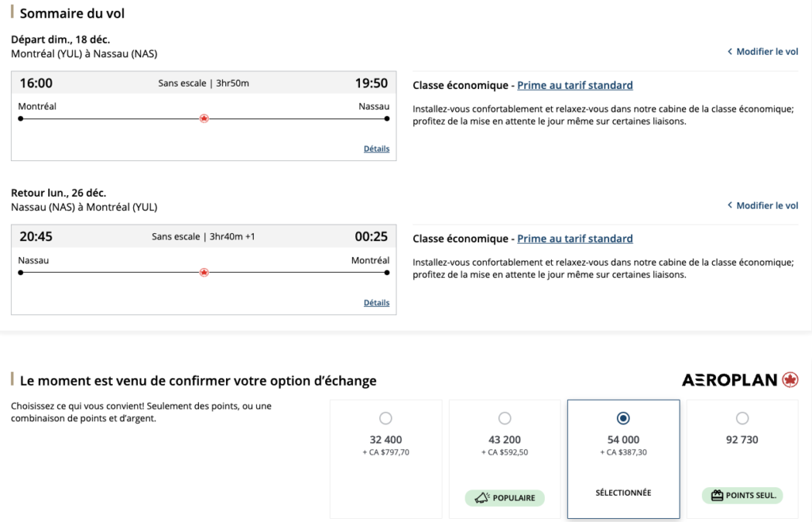This screenshot has height=522, width=812.
Task: Click maple leaf icon on departure flight line
Action: [x=204, y=119]
